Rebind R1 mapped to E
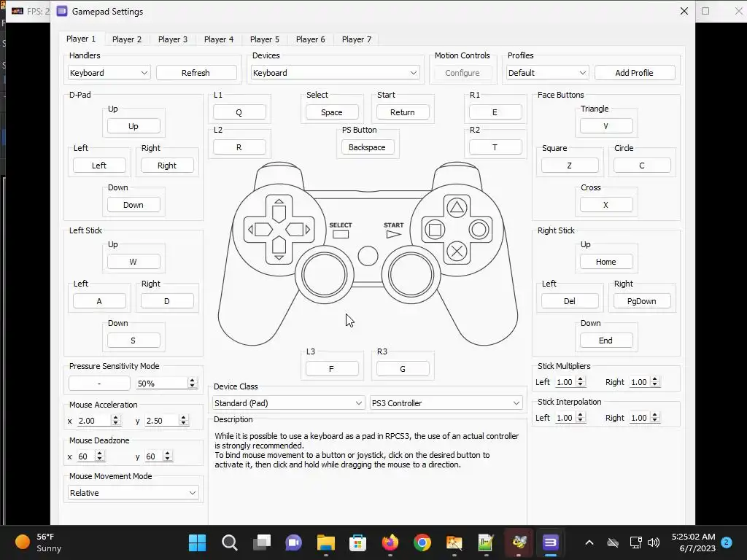The height and width of the screenshot is (560, 747). pyautogui.click(x=495, y=112)
